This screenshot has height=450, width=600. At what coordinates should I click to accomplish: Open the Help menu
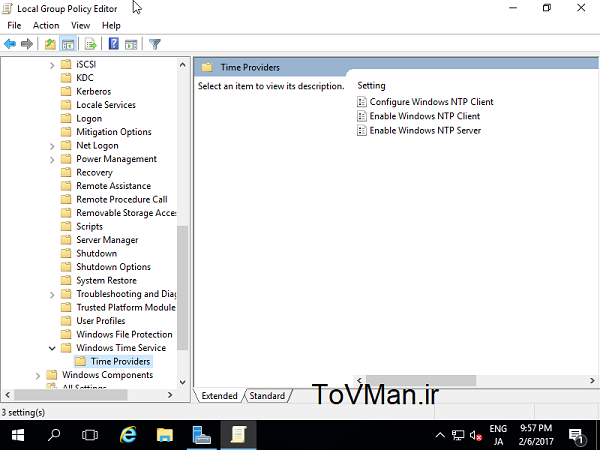click(111, 25)
